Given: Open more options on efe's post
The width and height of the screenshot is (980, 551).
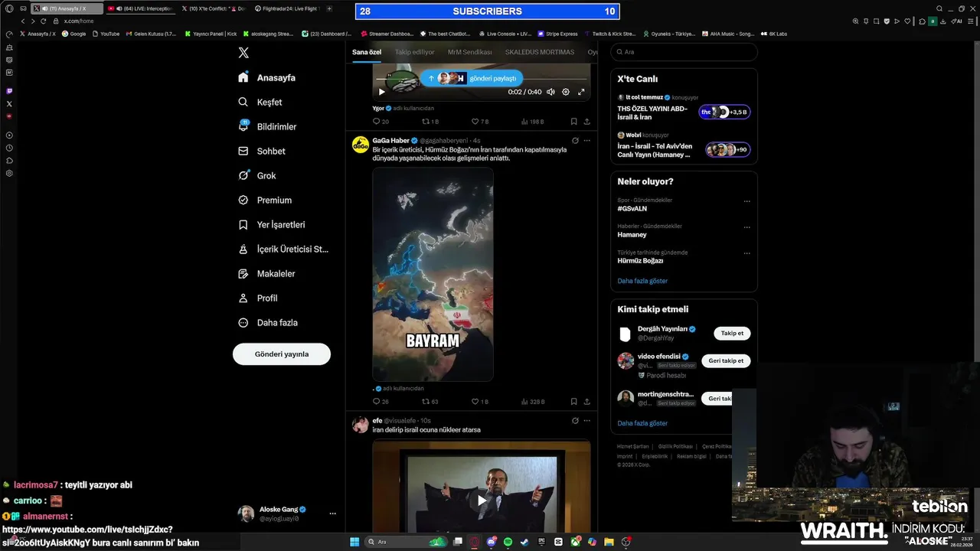Looking at the screenshot, I should point(587,420).
